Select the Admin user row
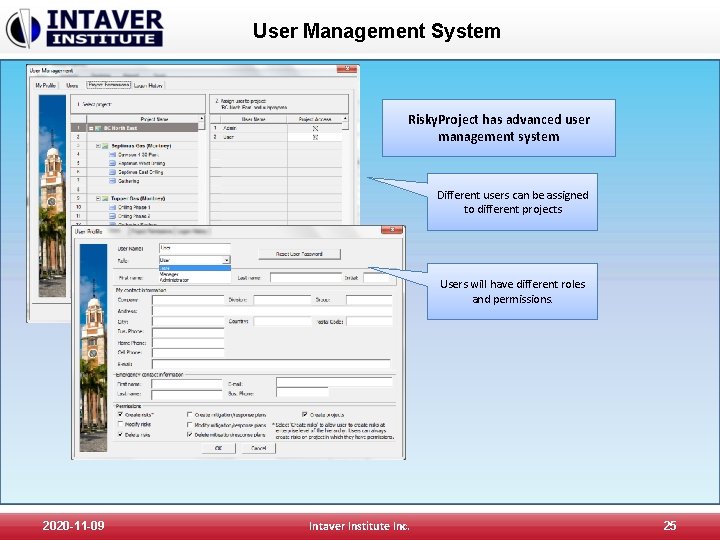Screen dimensions: 720x540 pyautogui.click(x=276, y=128)
